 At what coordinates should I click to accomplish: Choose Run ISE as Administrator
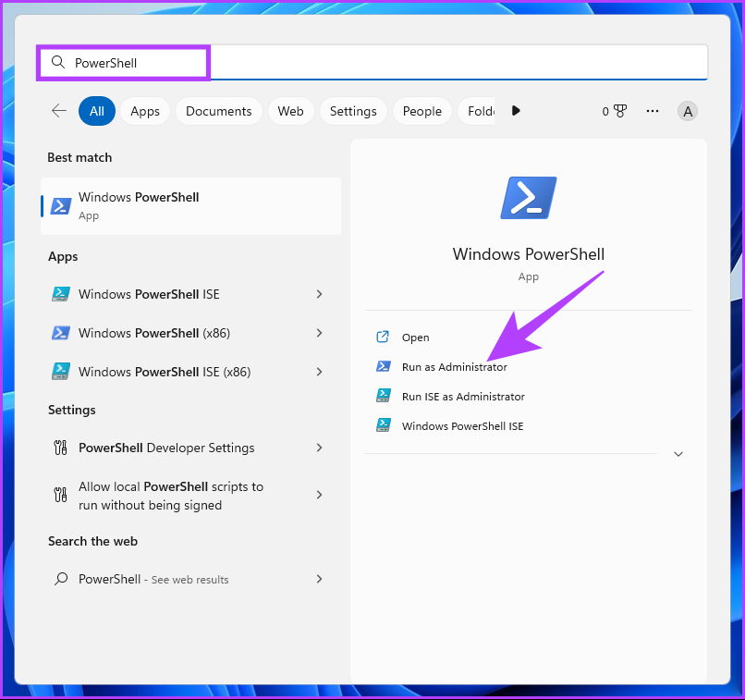(463, 397)
